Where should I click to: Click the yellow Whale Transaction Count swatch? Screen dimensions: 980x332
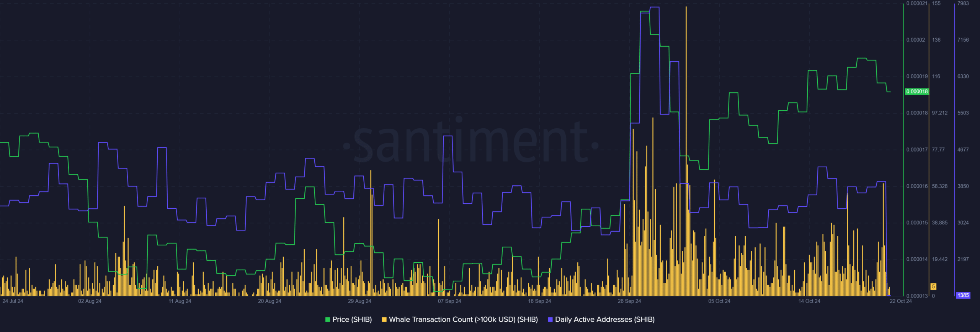coord(384,319)
